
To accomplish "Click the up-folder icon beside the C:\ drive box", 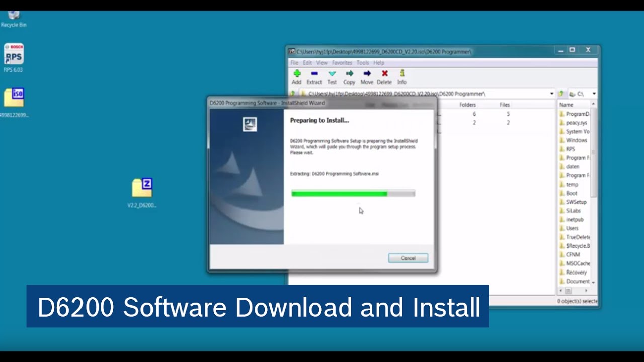I will click(x=561, y=94).
